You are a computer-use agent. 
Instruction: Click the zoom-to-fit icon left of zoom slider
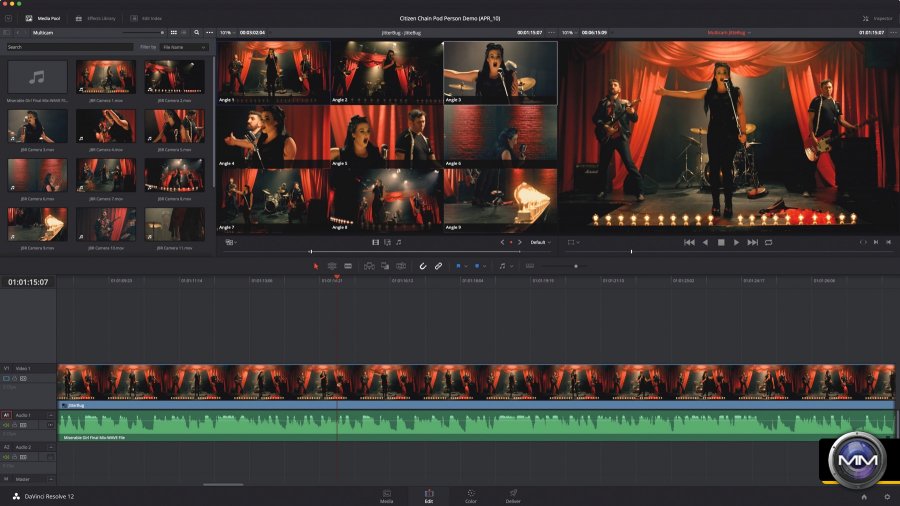point(530,266)
